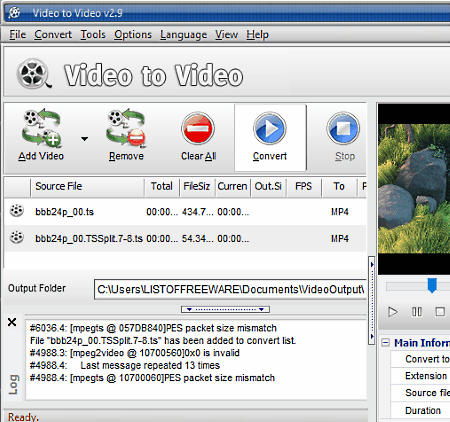Click the Add Video toolbar icon
This screenshot has width=450, height=422.
42,128
